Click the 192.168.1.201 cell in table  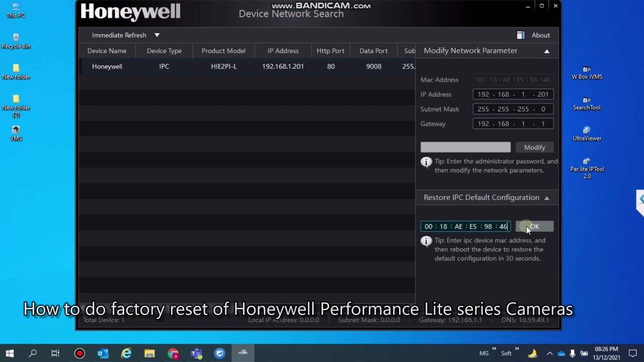tap(283, 66)
